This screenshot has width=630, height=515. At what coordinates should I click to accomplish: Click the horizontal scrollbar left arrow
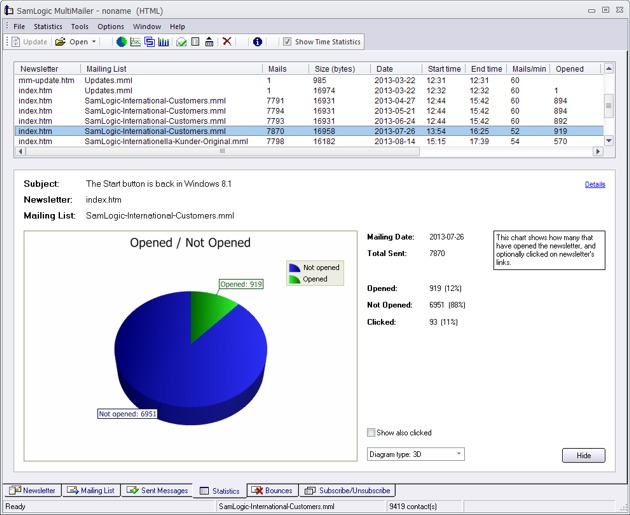[x=20, y=151]
